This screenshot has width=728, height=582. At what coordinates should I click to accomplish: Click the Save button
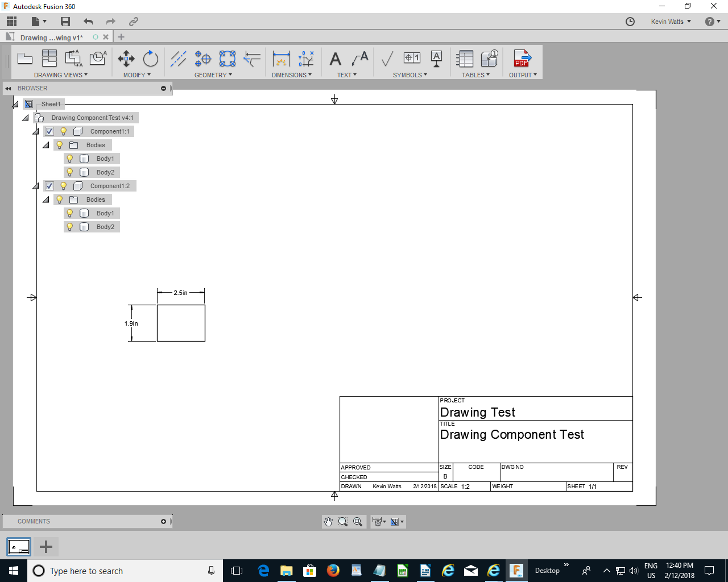[x=65, y=21]
